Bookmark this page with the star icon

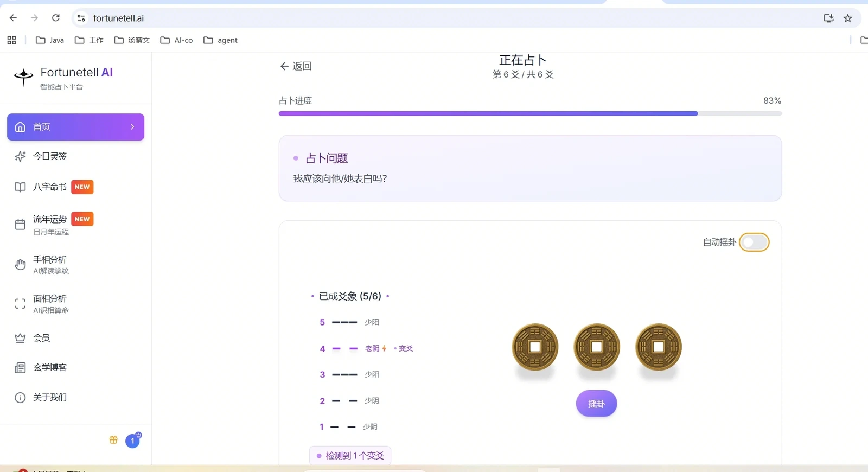[848, 18]
